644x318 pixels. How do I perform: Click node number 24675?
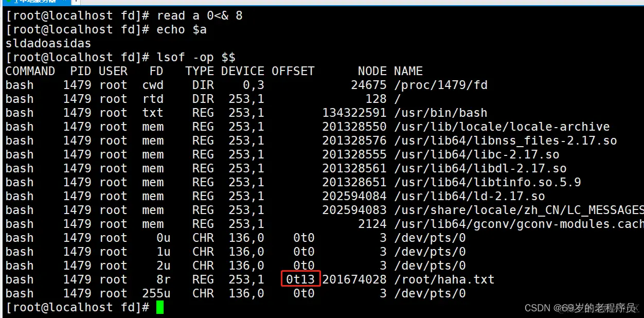(x=369, y=85)
